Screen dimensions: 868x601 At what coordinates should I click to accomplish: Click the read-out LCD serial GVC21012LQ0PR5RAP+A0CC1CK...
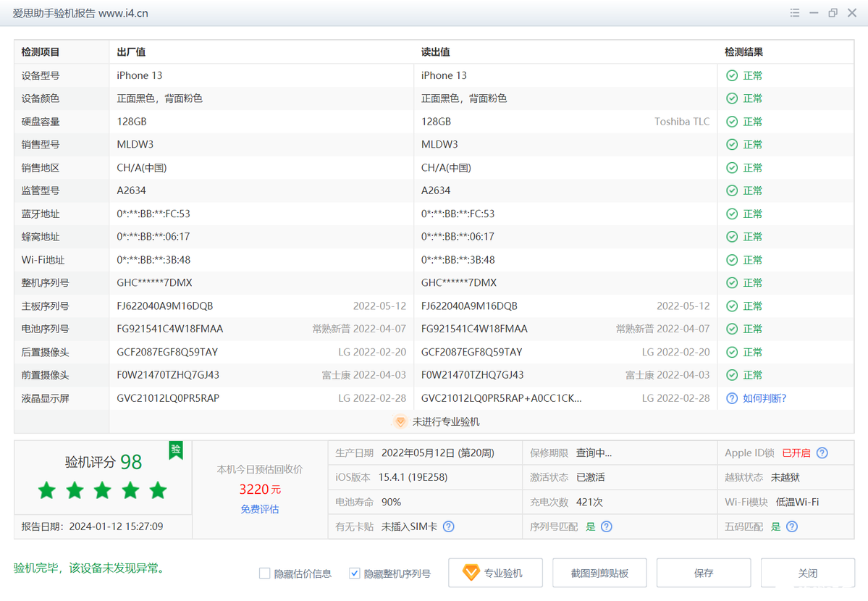click(x=502, y=398)
